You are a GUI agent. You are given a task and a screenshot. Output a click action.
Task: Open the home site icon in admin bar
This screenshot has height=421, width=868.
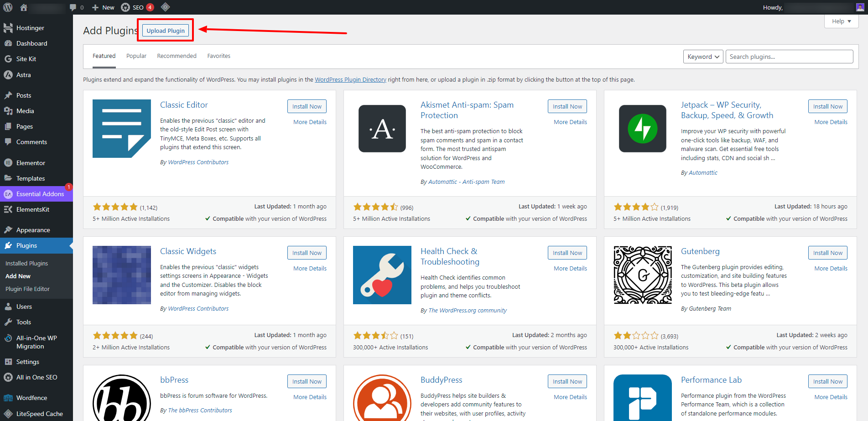[24, 7]
